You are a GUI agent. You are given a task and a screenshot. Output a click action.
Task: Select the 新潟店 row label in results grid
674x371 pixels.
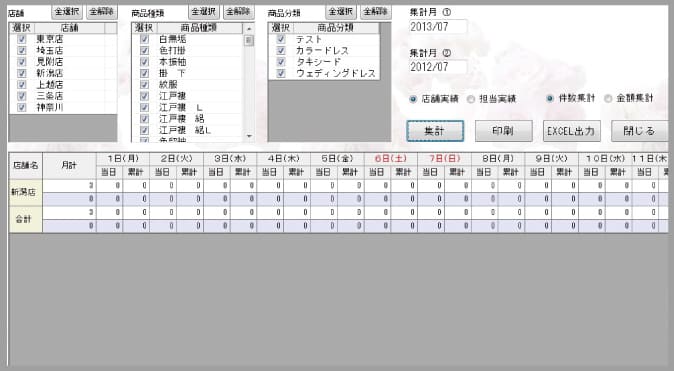[x=26, y=193]
